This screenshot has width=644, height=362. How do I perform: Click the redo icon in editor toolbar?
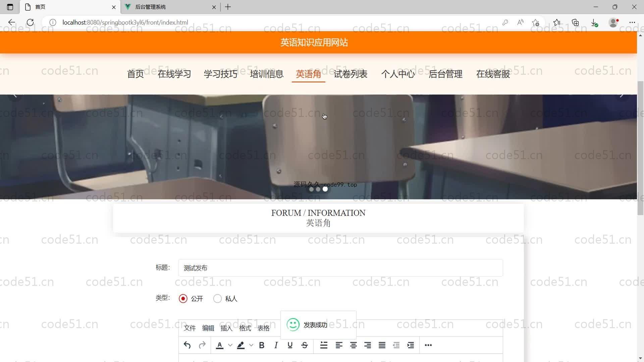[202, 345]
